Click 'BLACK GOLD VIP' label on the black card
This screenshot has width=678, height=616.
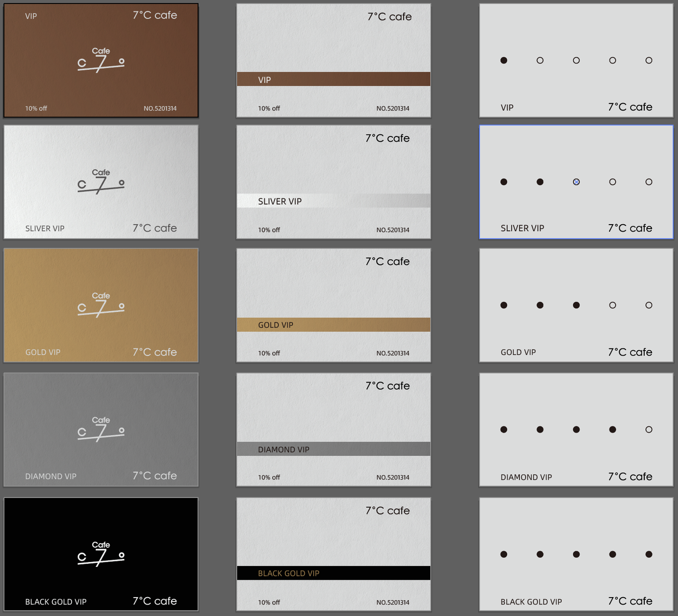click(56, 602)
